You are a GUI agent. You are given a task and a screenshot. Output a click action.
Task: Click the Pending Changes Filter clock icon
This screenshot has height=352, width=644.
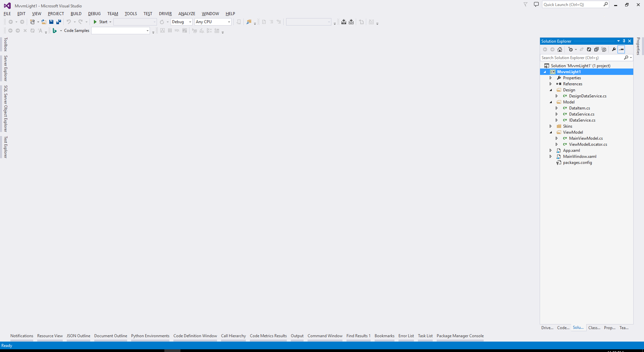[571, 49]
